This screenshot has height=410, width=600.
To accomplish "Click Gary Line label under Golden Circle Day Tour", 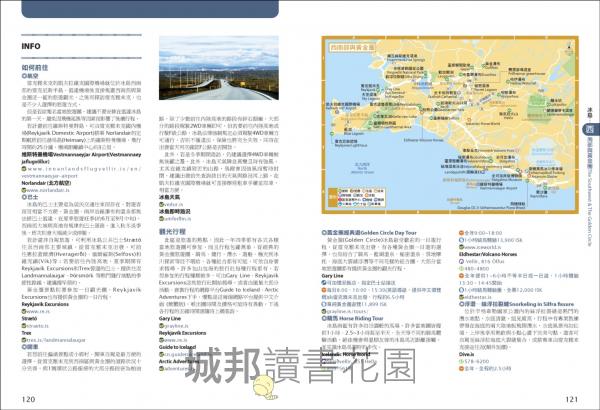I will (333, 276).
